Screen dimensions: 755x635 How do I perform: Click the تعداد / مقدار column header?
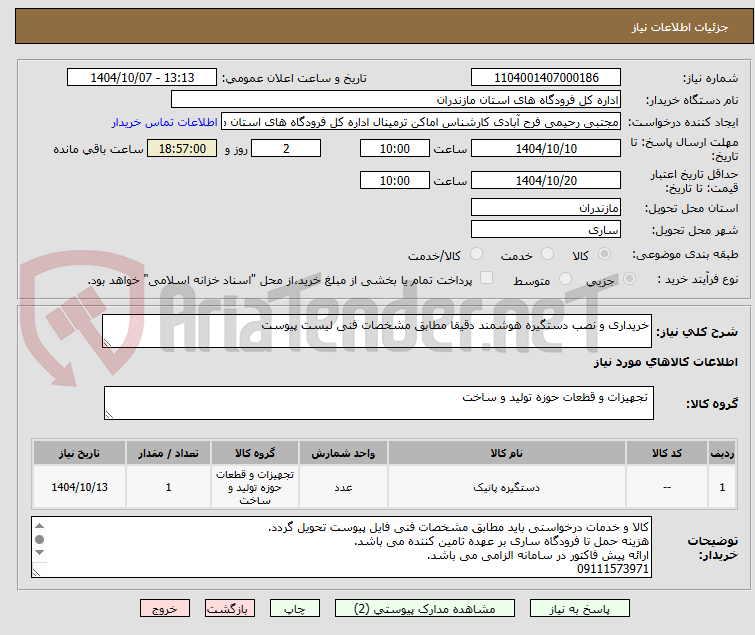click(x=168, y=453)
